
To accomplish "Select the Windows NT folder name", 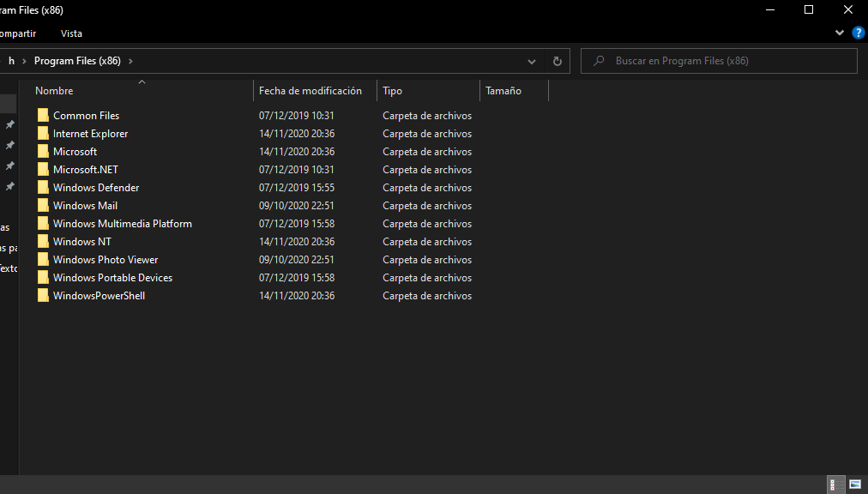I will pyautogui.click(x=82, y=242).
